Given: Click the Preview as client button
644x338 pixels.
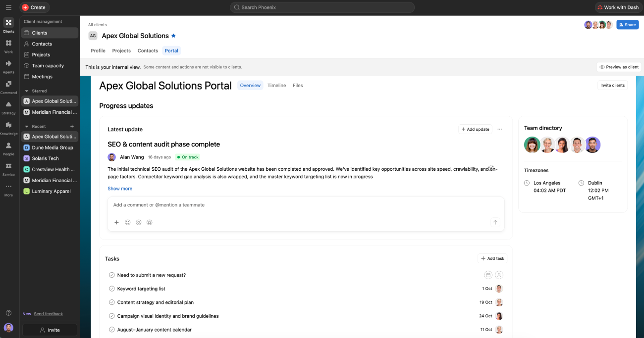Looking at the screenshot, I should (x=619, y=67).
